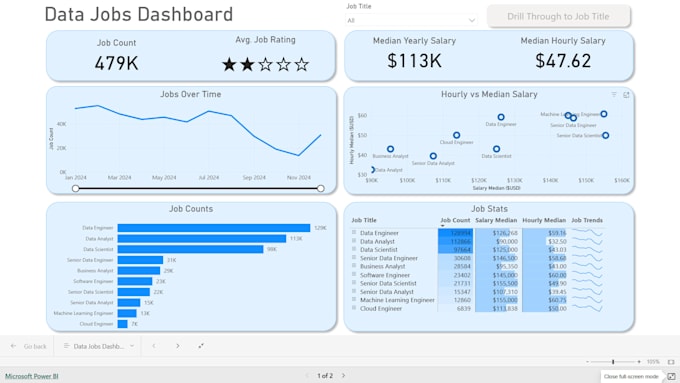680x383 pixels.
Task: Sort by the Hourly Median column header
Action: tap(544, 220)
